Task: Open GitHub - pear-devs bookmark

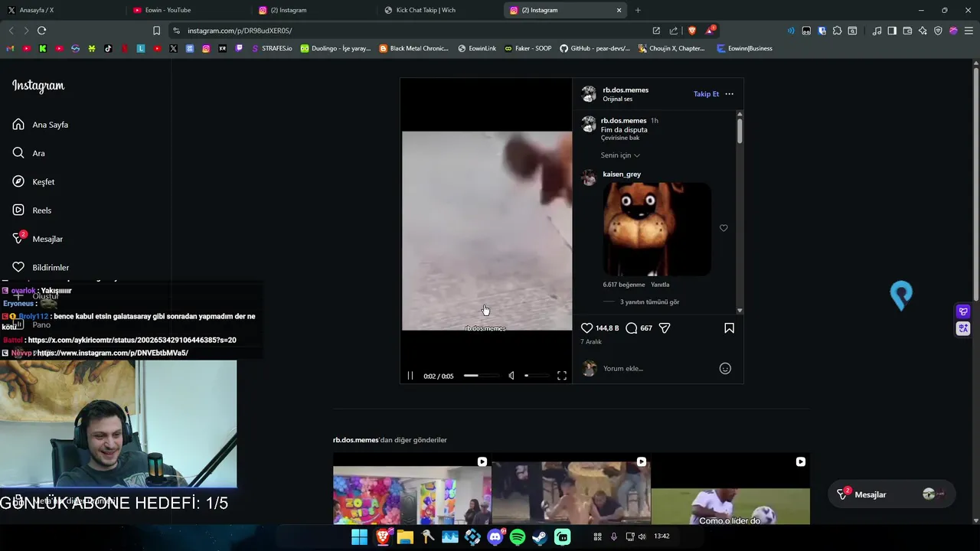Action: click(x=595, y=48)
